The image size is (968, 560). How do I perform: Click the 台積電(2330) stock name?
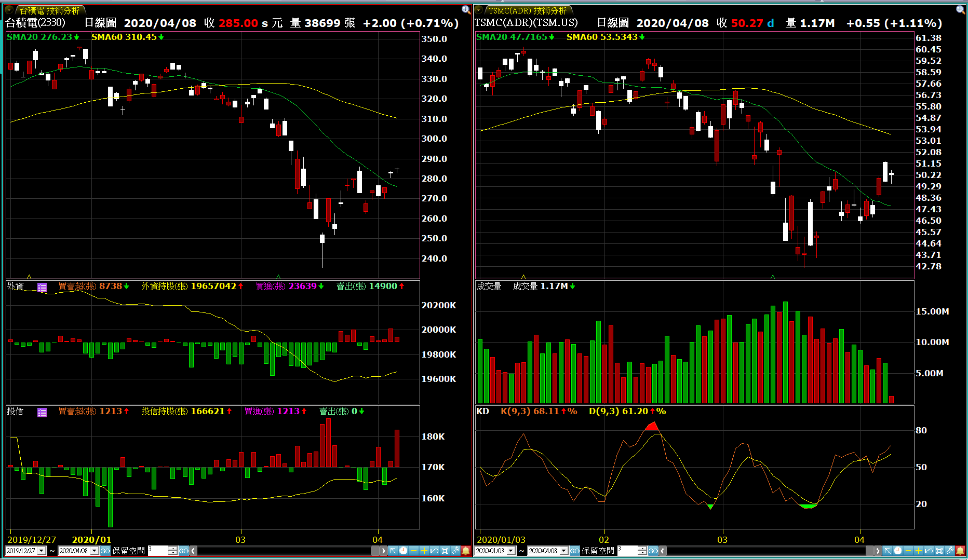coord(35,23)
